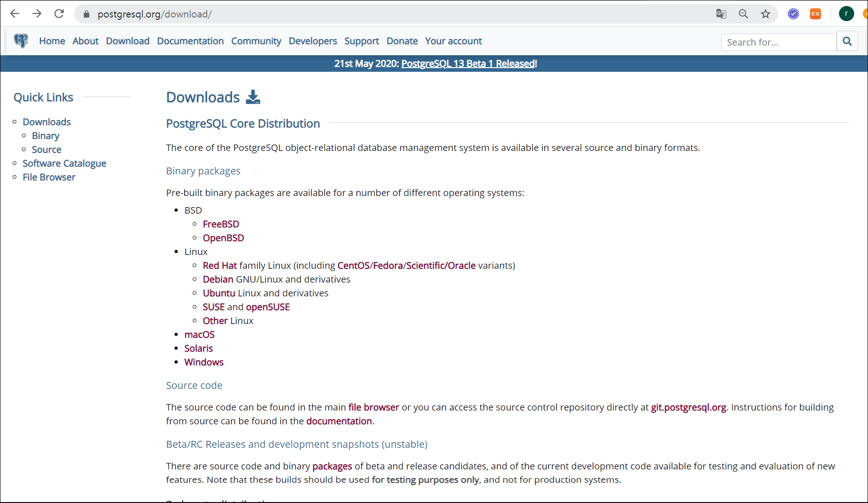Click the PostgreSQL Core Distribution heading
This screenshot has width=868, height=503.
pyautogui.click(x=243, y=123)
